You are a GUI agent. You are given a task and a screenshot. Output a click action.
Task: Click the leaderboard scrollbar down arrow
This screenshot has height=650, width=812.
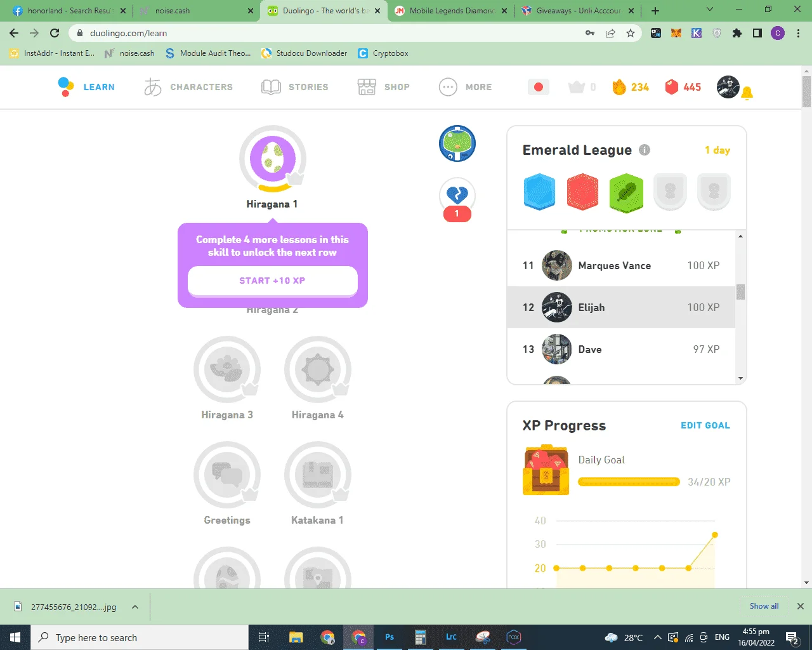[x=740, y=378]
